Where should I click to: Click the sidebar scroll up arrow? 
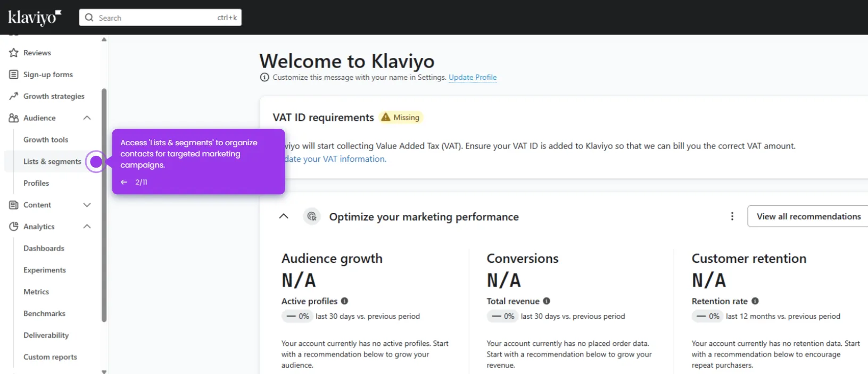point(104,39)
